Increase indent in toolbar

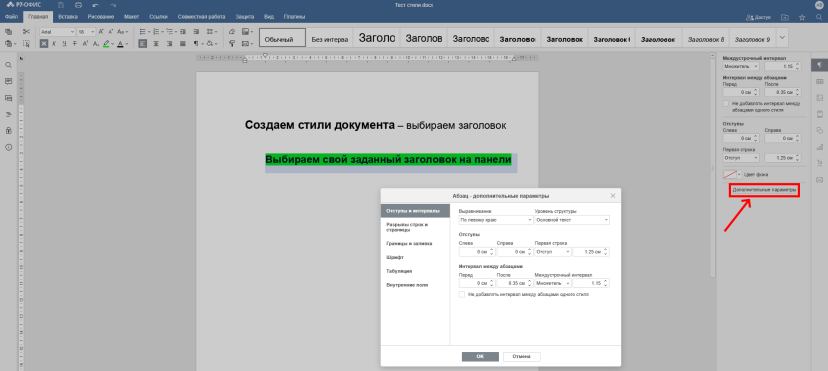[196, 32]
